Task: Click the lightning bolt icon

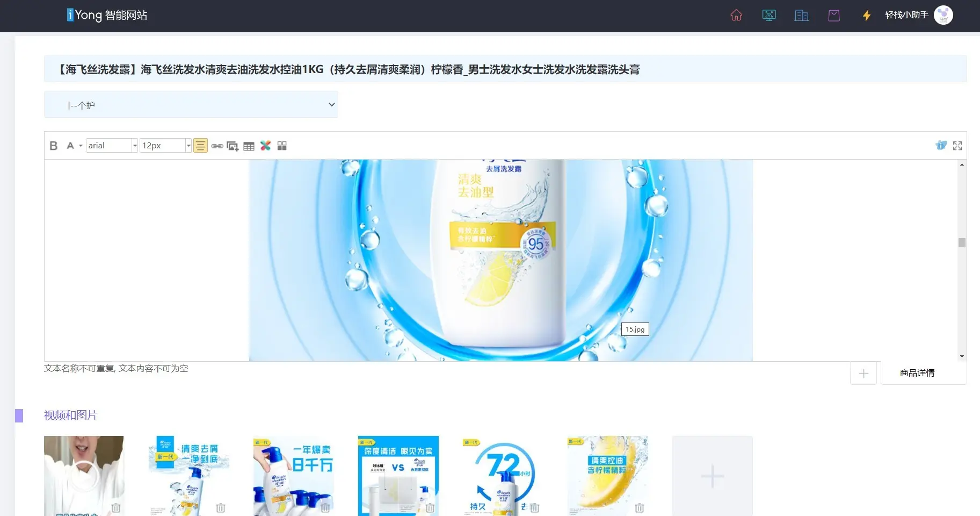Action: tap(866, 16)
